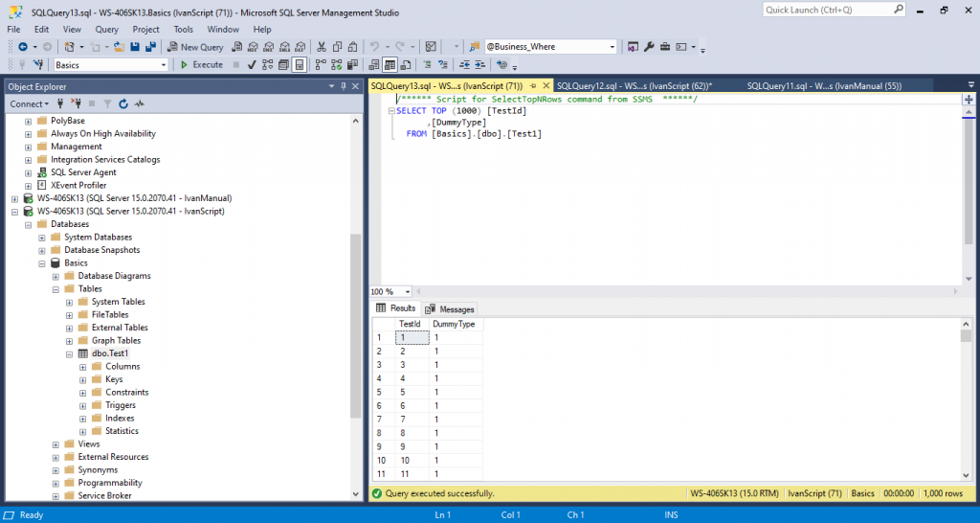Image resolution: width=980 pixels, height=523 pixels.
Task: Toggle Include Actual Execution Plan
Action: [321, 64]
